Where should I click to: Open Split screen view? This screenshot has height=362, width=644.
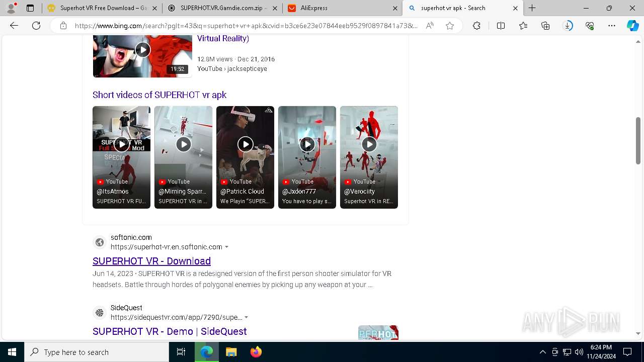click(501, 26)
